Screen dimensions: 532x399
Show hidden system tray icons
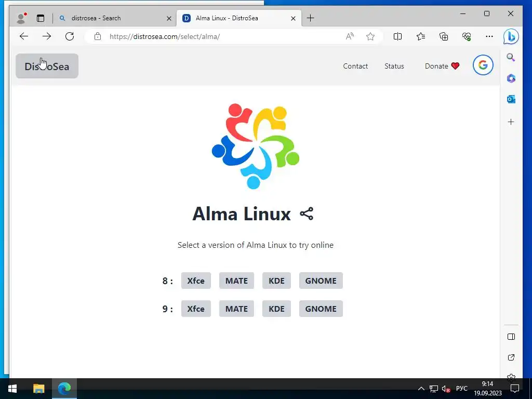click(x=421, y=389)
